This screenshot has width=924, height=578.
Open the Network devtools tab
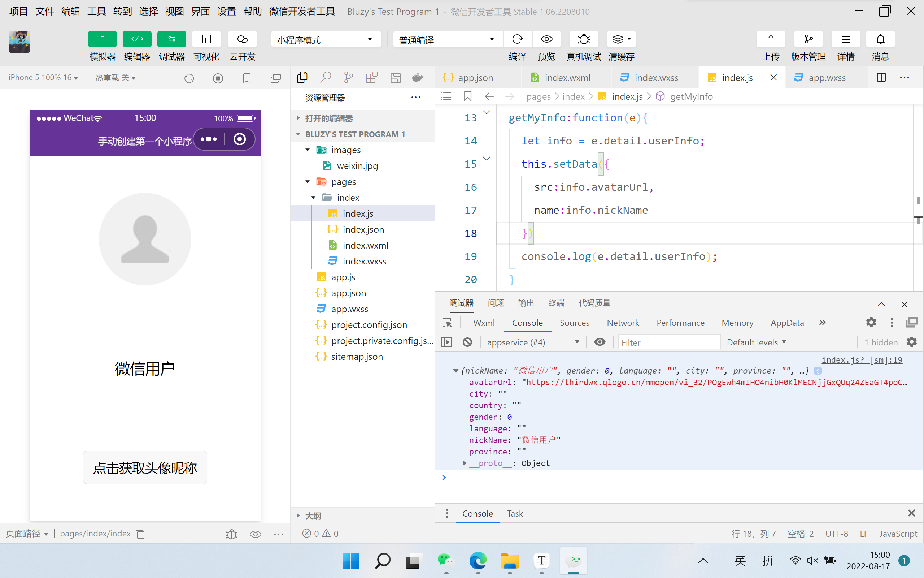click(x=623, y=323)
